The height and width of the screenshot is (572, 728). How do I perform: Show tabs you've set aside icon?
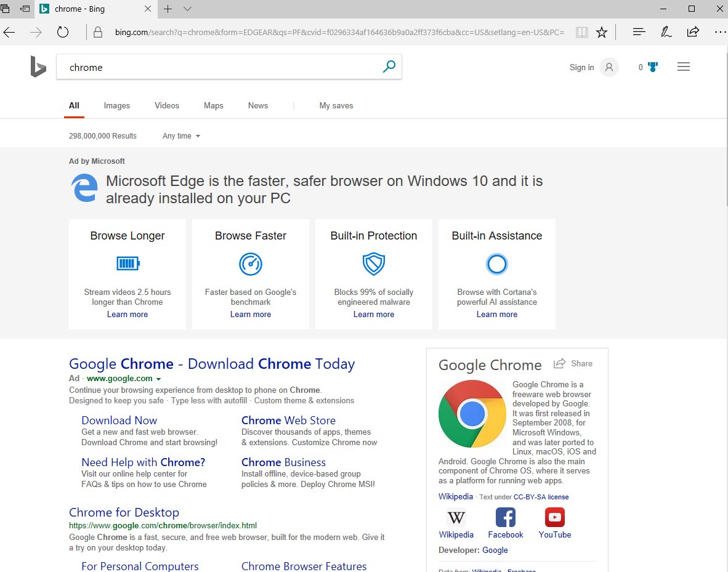pyautogui.click(x=5, y=9)
